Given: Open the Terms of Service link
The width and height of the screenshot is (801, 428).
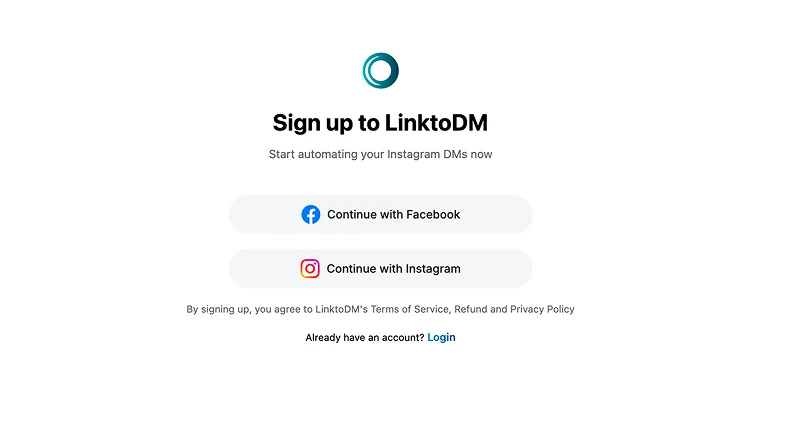Looking at the screenshot, I should coord(410,309).
